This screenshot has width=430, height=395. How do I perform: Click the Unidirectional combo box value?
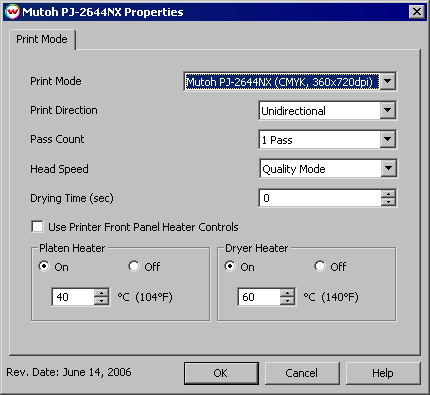point(320,111)
